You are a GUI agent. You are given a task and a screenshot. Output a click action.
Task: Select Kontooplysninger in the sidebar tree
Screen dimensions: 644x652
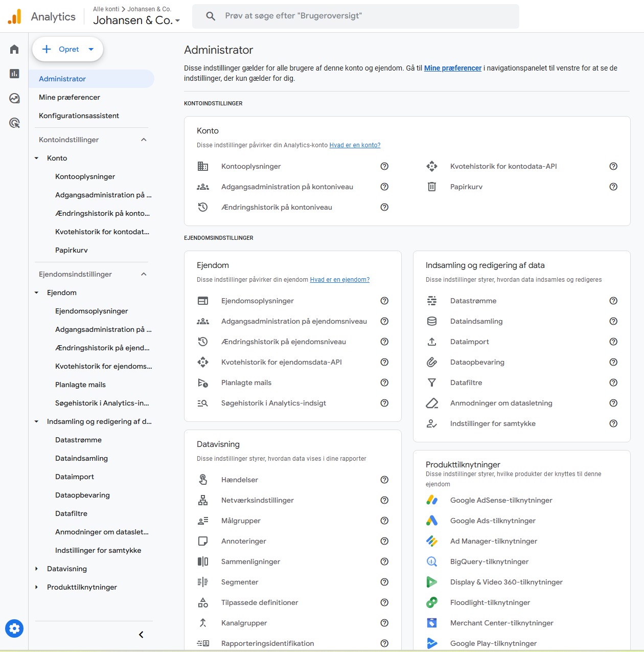pyautogui.click(x=85, y=176)
